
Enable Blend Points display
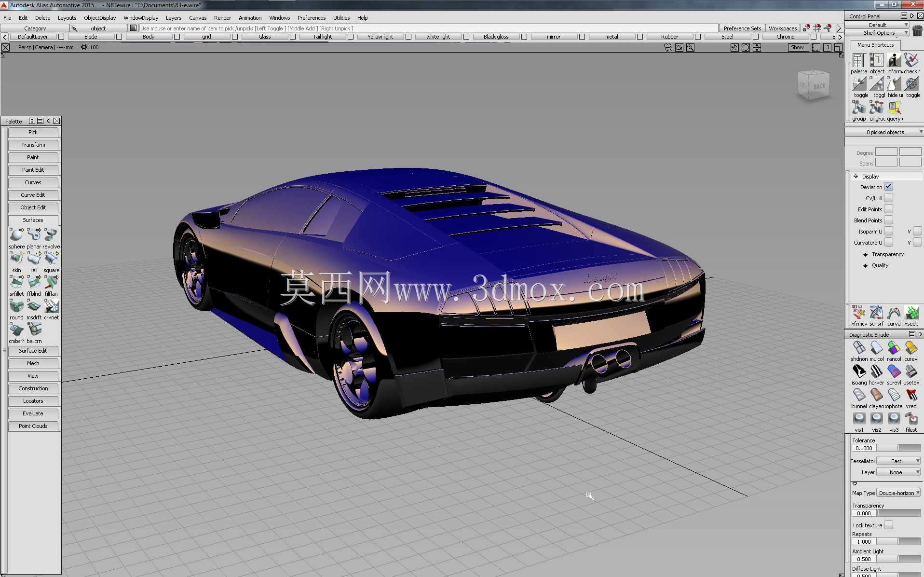888,220
